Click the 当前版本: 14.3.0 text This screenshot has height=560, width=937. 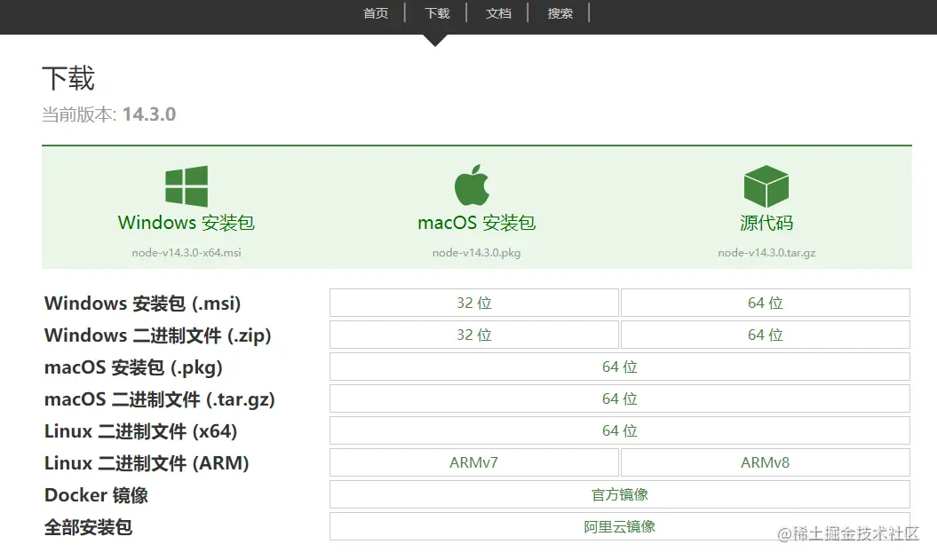108,114
